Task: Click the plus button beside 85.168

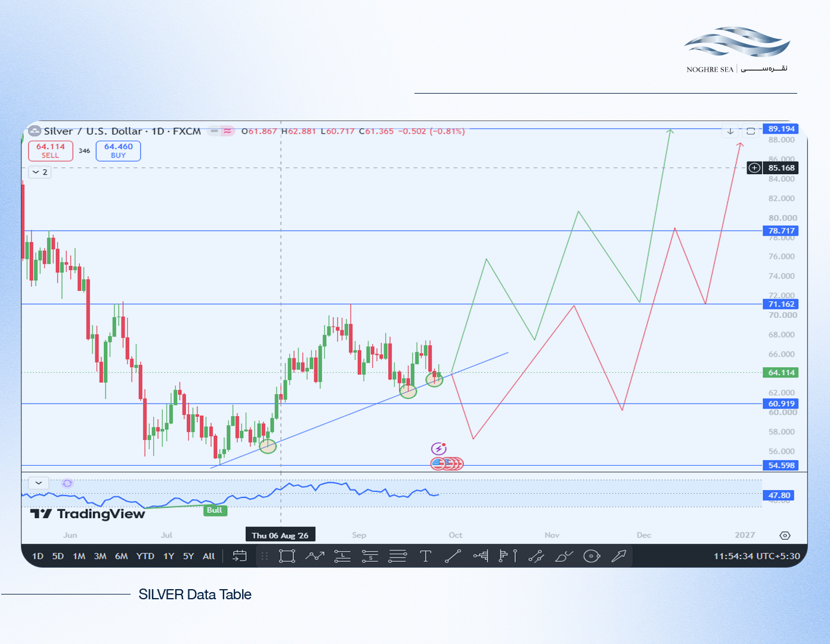Action: (754, 168)
